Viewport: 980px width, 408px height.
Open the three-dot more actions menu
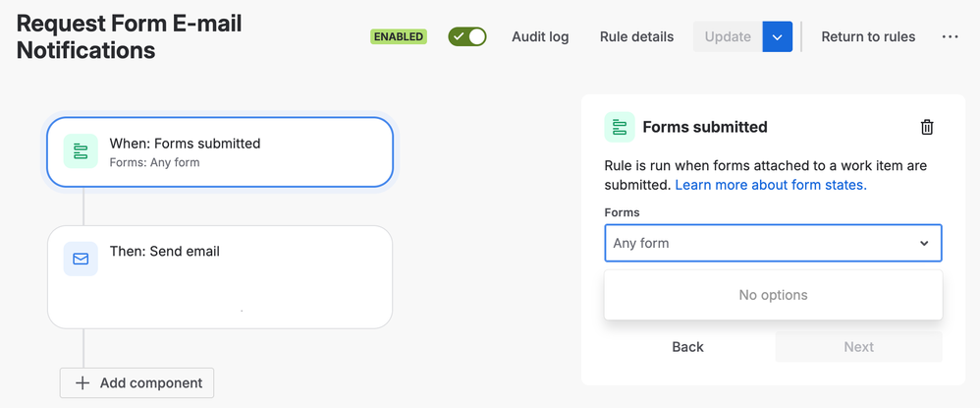pos(950,37)
